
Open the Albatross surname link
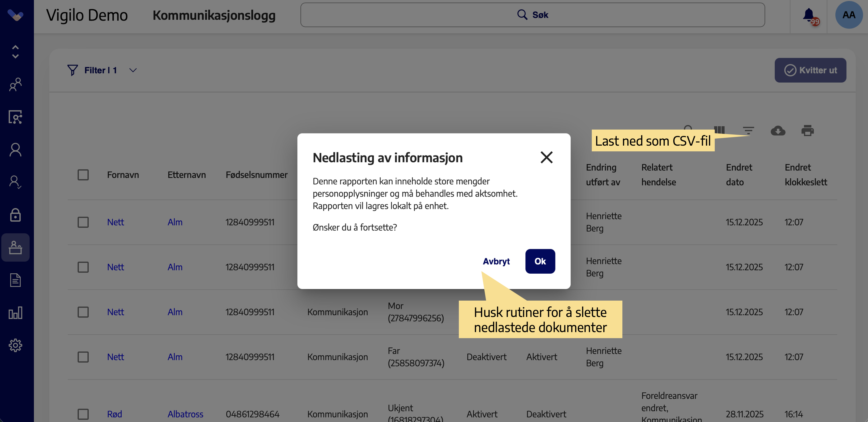185,414
